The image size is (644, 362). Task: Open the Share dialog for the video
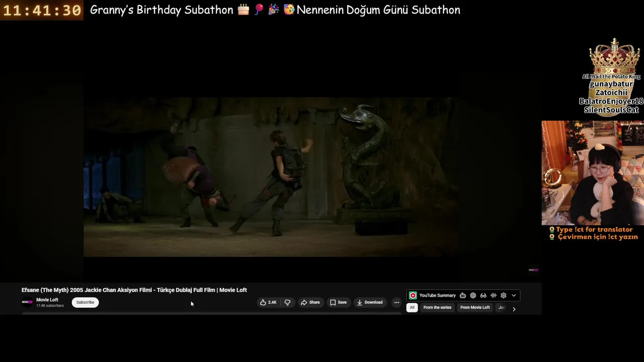[x=310, y=302]
